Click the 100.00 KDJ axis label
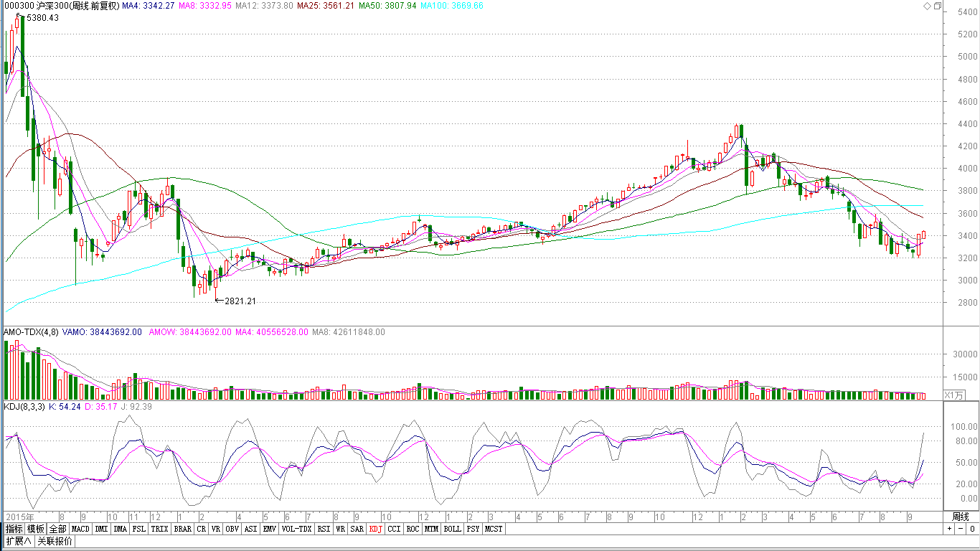 click(x=966, y=426)
